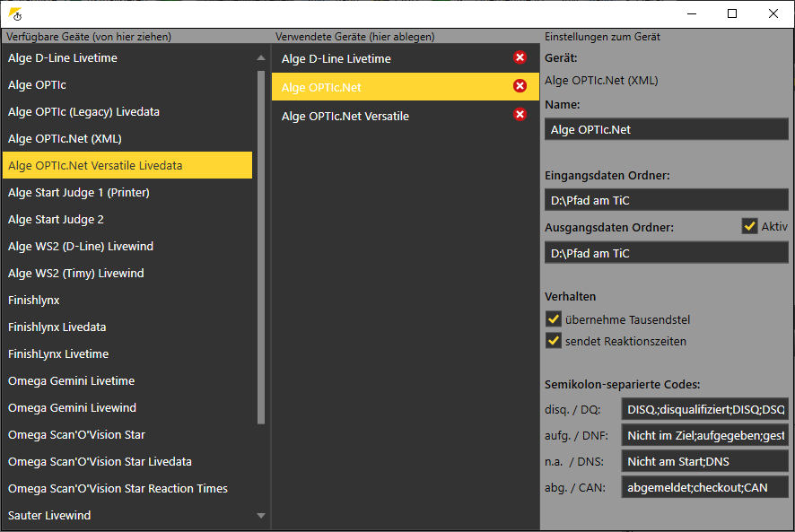Minimize the window
795x532 pixels.
coord(692,13)
